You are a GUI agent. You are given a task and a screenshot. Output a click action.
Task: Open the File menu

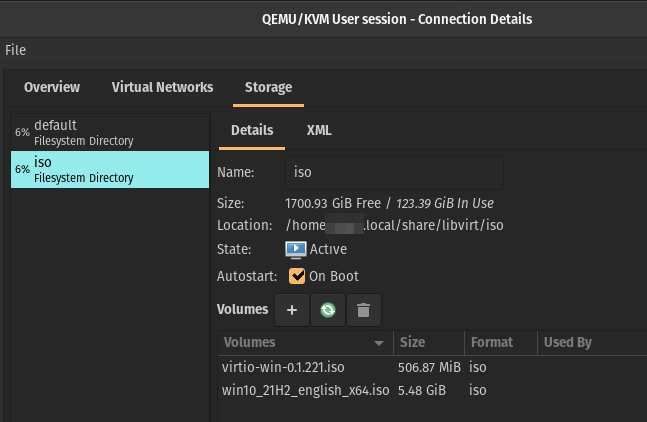15,50
